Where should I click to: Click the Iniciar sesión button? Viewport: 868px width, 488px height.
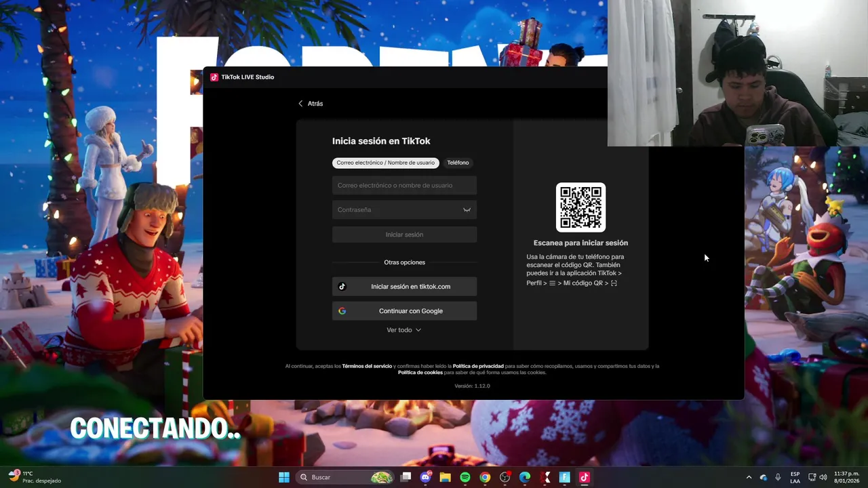(404, 235)
